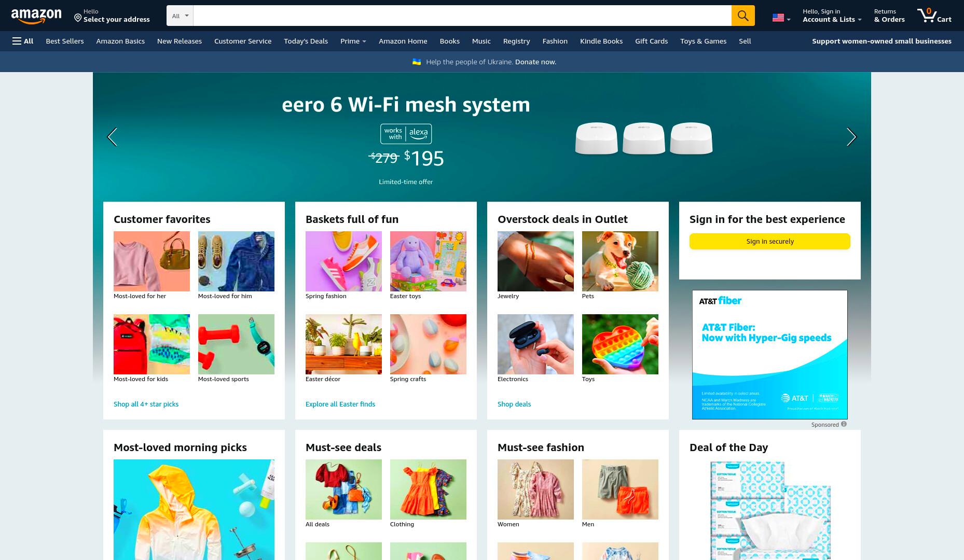Go to New Releases
This screenshot has height=560, width=964.
(180, 41)
